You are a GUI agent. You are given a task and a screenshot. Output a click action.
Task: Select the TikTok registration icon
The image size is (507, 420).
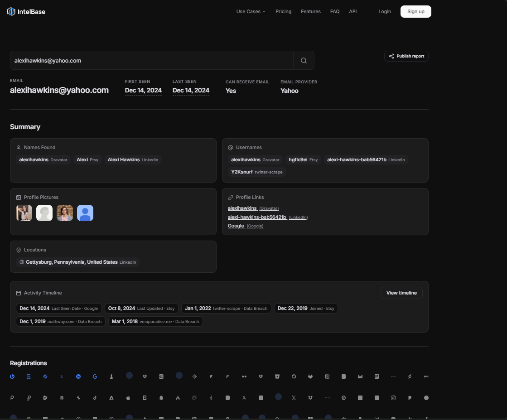pyautogui.click(x=95, y=398)
